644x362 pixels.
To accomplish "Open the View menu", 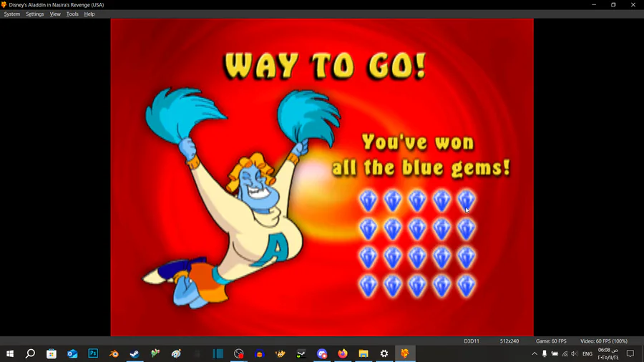I will [55, 14].
